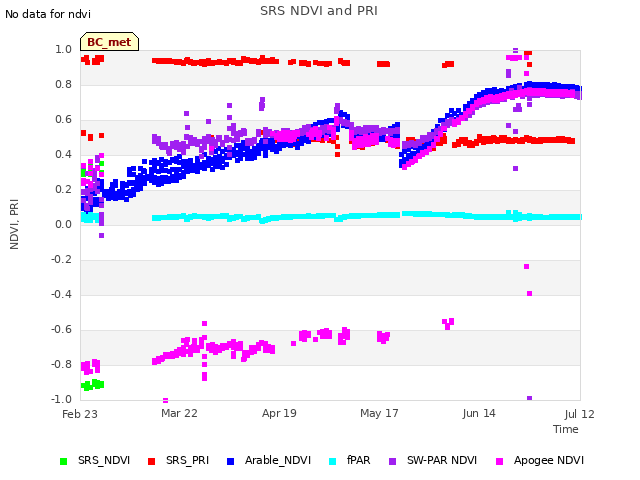Click the Jul 12 x-axis tick label
Screen dimensions: 640x480
pos(580,414)
